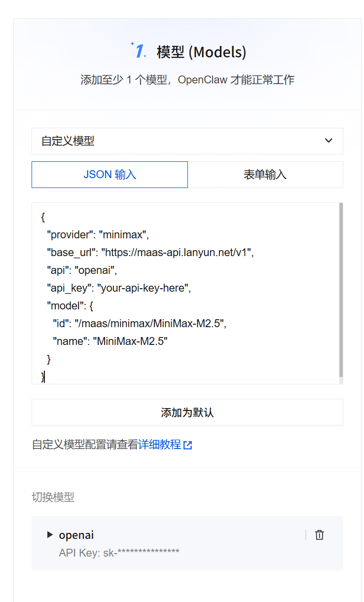364x602 pixels.
Task: Click the 切换模型 section label
Action: tap(53, 497)
